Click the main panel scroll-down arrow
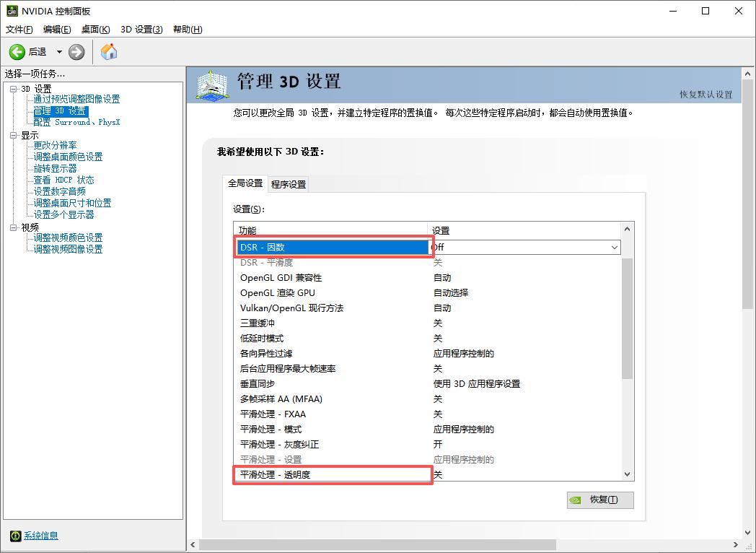756x553 pixels. coord(748,533)
